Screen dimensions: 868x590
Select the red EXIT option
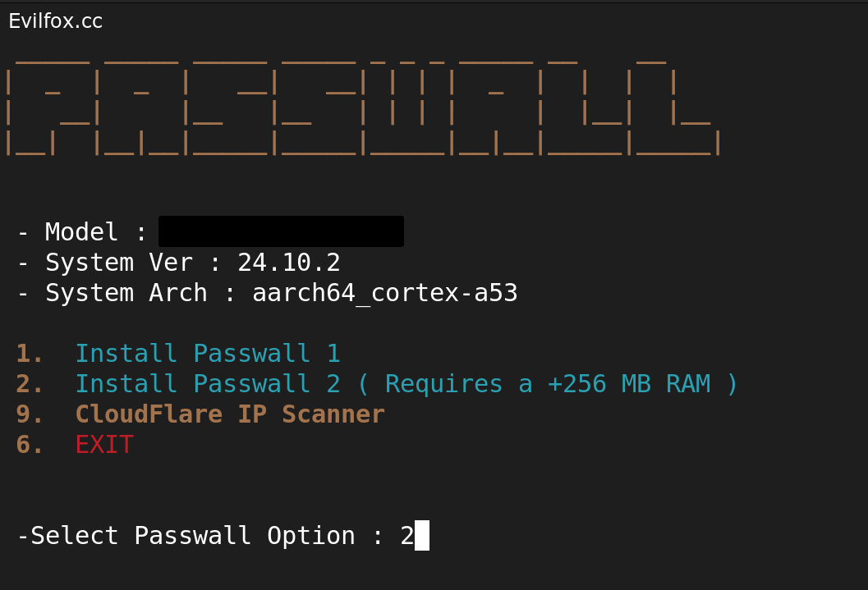104,445
